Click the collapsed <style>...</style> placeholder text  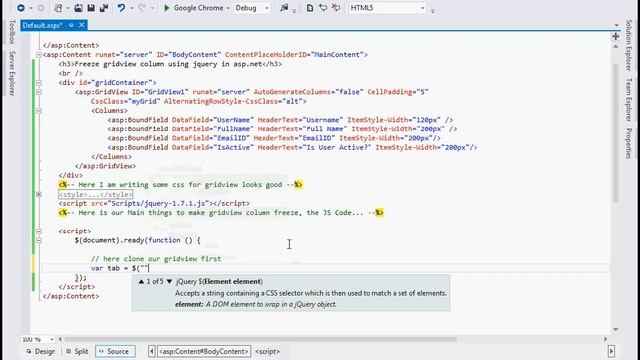(x=96, y=194)
